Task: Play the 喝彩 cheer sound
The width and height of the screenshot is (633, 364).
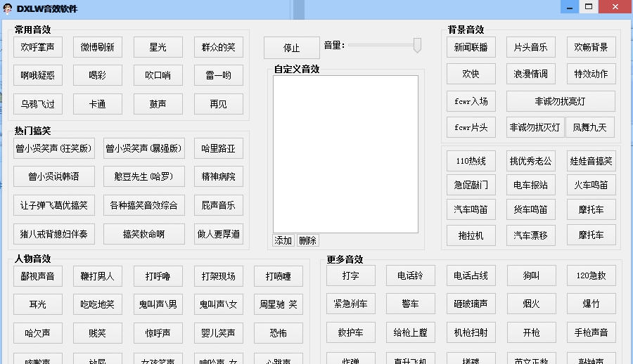Action: [x=97, y=75]
